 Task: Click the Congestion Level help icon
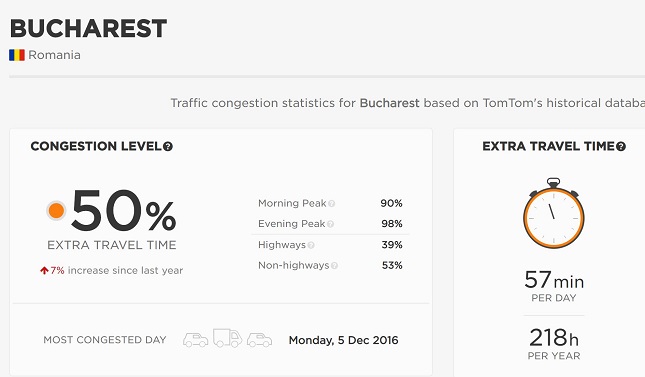168,147
